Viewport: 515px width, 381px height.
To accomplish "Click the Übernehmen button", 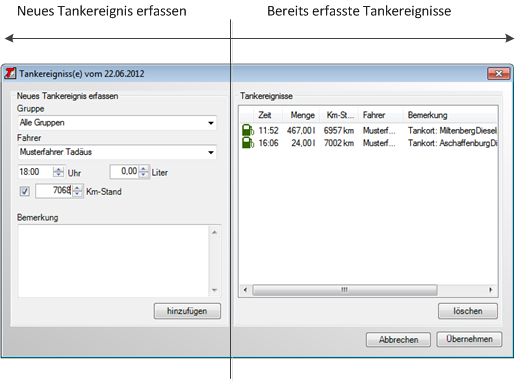I will (x=469, y=339).
